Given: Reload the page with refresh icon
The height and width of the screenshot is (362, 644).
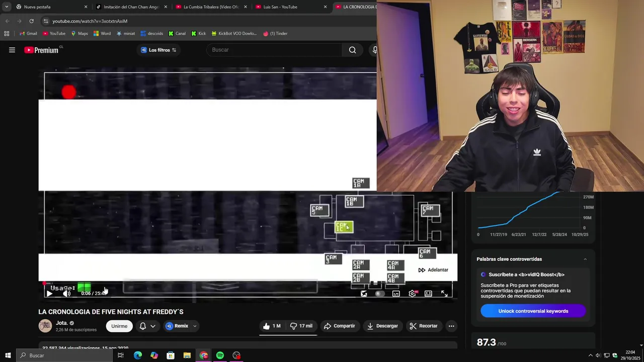Looking at the screenshot, I should point(31,21).
